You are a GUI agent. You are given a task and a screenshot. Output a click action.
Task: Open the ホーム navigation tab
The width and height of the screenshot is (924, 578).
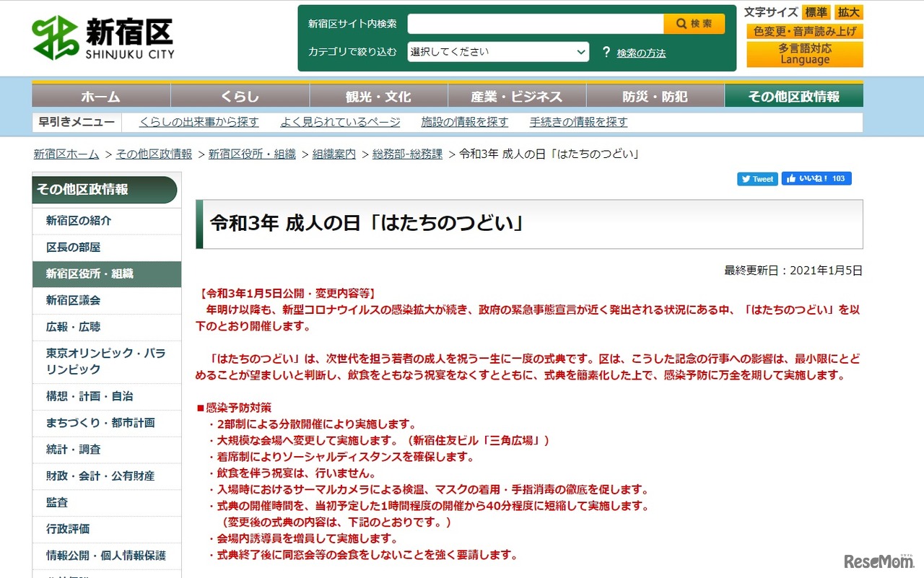(x=101, y=97)
